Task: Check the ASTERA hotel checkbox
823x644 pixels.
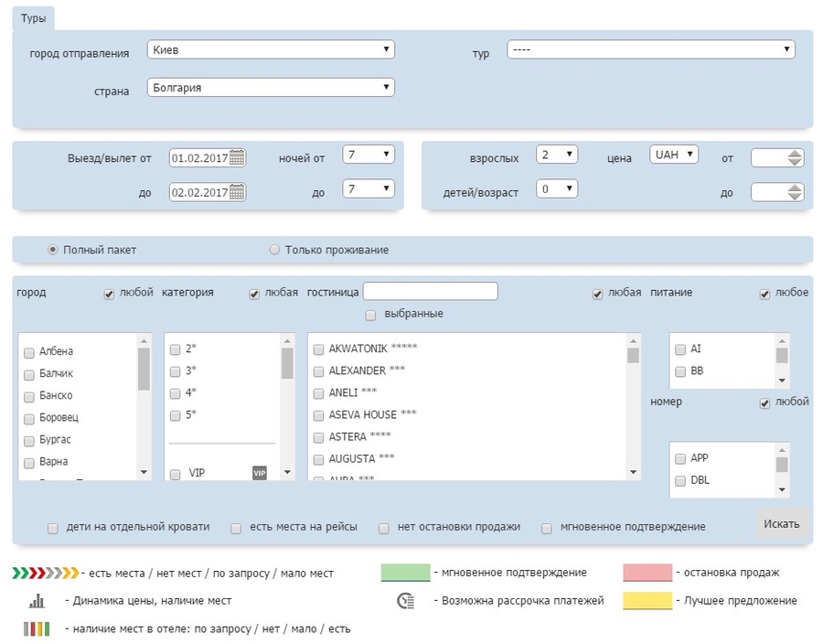Action: click(x=318, y=438)
